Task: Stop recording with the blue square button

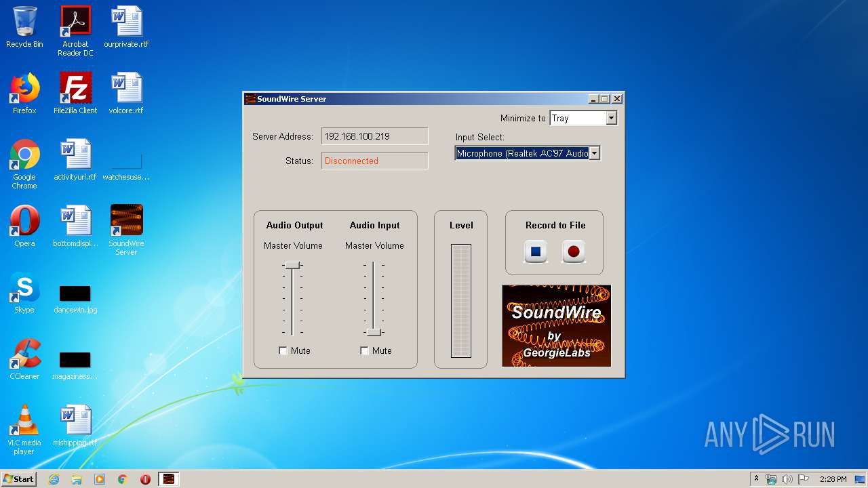Action: click(x=536, y=251)
